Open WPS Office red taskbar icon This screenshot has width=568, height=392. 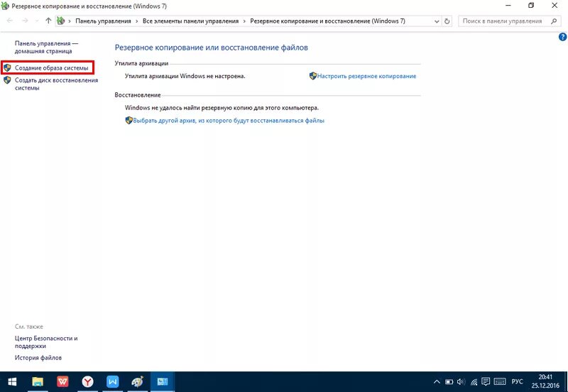coord(62,381)
